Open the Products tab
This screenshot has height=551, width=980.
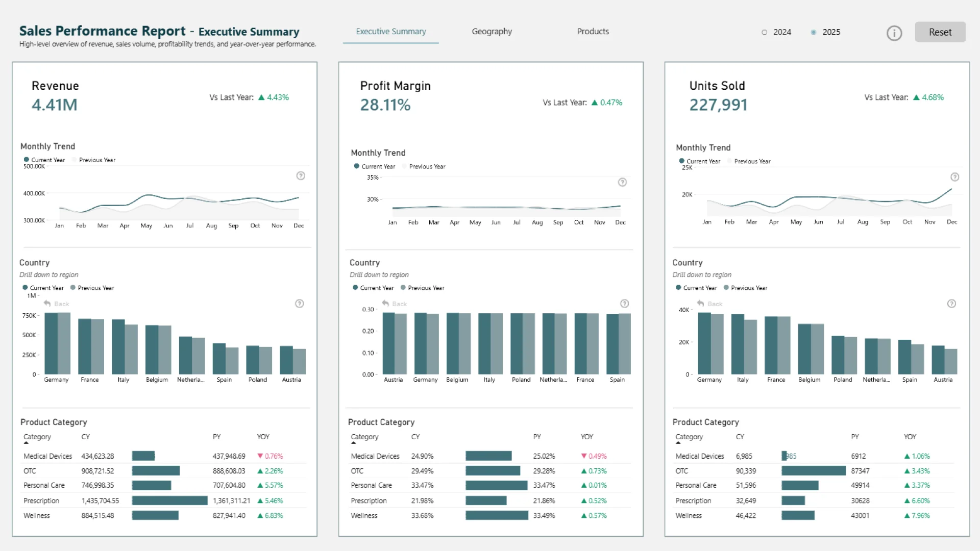[x=593, y=32]
